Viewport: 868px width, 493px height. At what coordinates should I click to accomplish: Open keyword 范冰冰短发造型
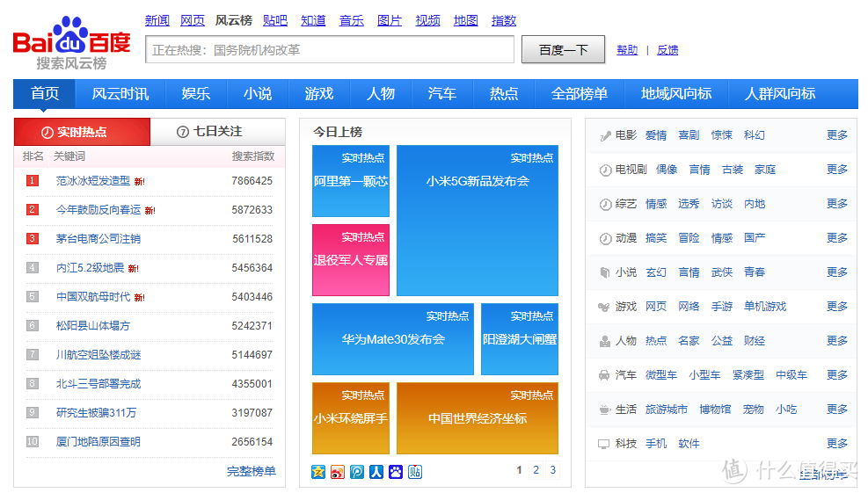tap(93, 180)
